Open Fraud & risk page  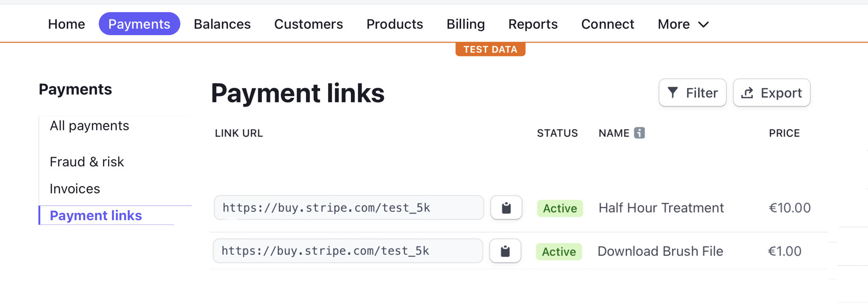click(x=86, y=162)
